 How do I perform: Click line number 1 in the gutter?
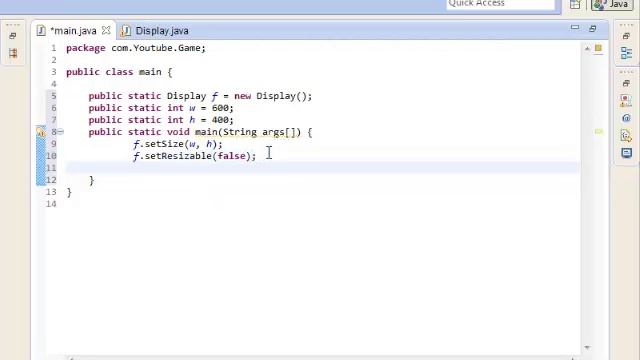tap(53, 48)
